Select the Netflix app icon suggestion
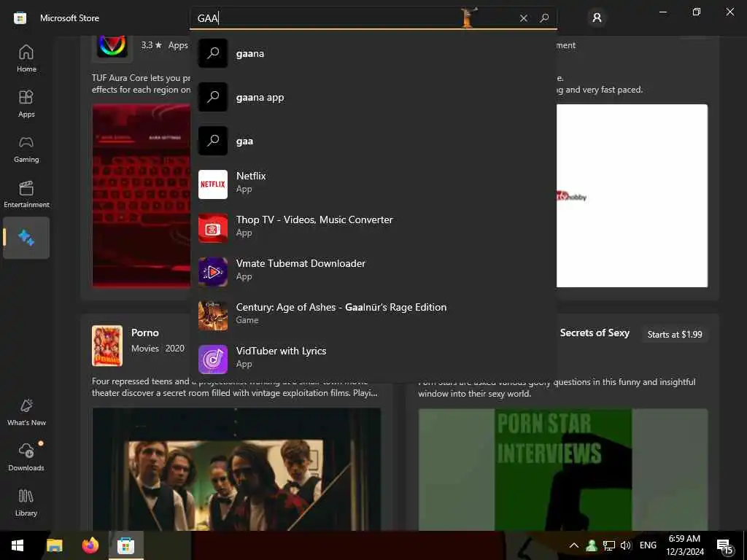747x560 pixels. coord(213,184)
